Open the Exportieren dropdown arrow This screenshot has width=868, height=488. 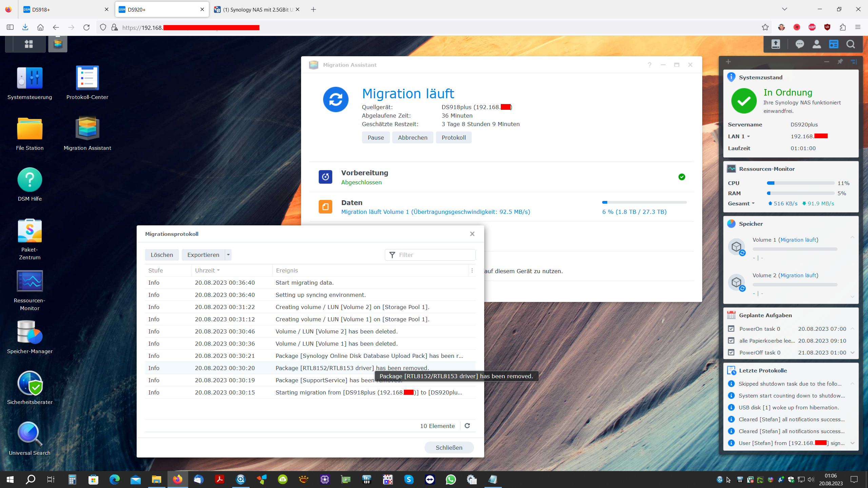click(228, 255)
